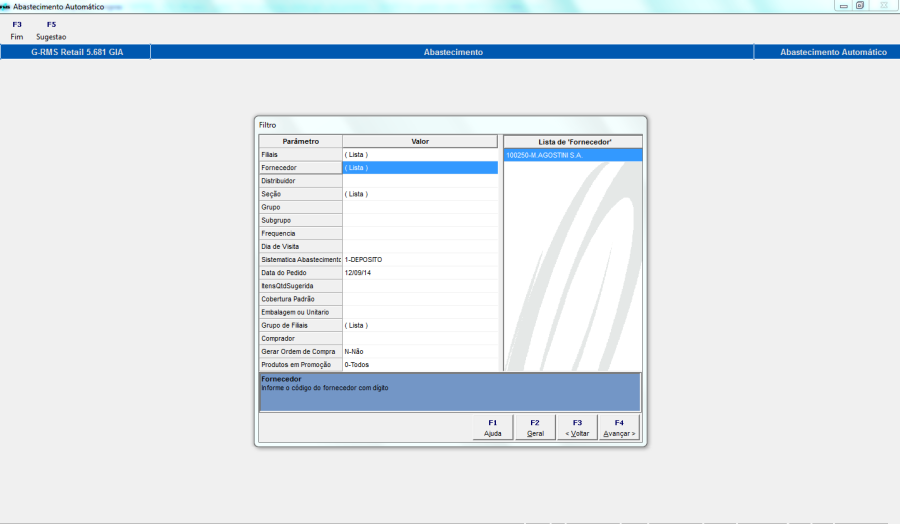900x524 pixels.
Task: Select the 1-DEPOSITO value cell
Action: point(420,259)
